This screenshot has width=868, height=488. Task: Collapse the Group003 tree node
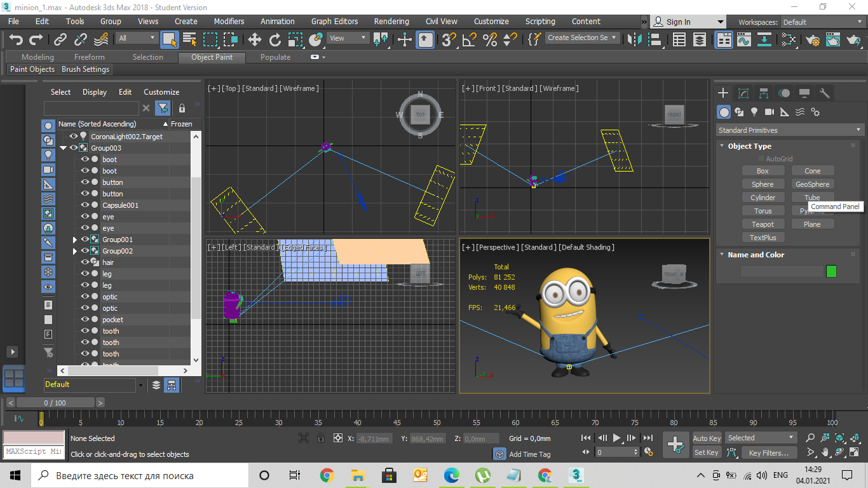[x=64, y=148]
